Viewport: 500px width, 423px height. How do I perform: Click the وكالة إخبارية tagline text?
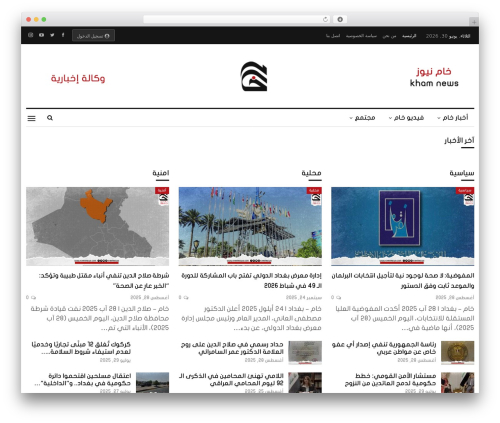coord(78,78)
